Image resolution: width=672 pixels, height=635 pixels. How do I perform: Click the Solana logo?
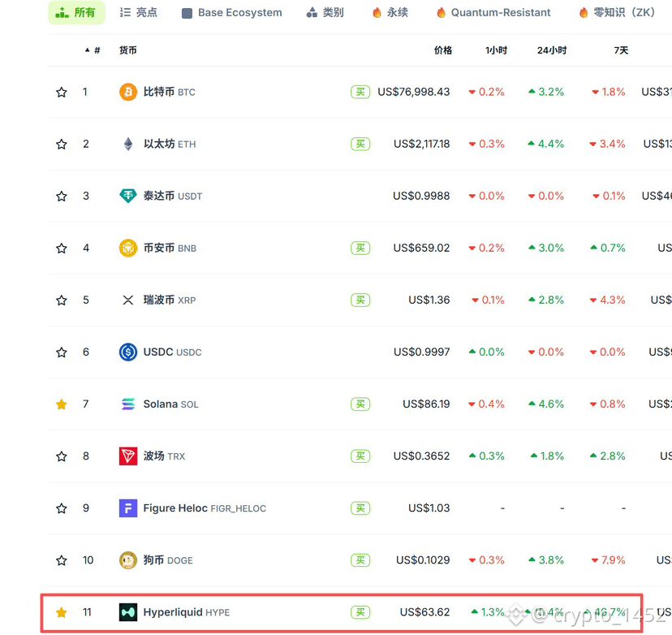pyautogui.click(x=127, y=404)
